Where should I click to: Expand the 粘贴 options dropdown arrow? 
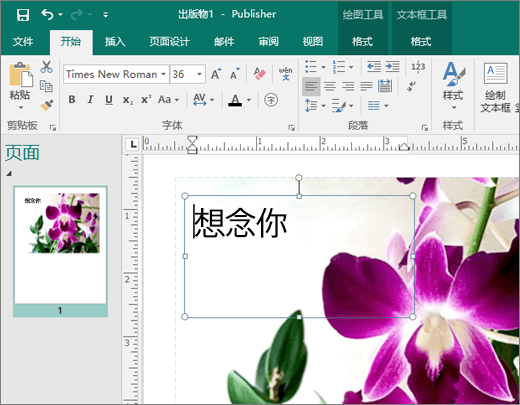(x=21, y=107)
